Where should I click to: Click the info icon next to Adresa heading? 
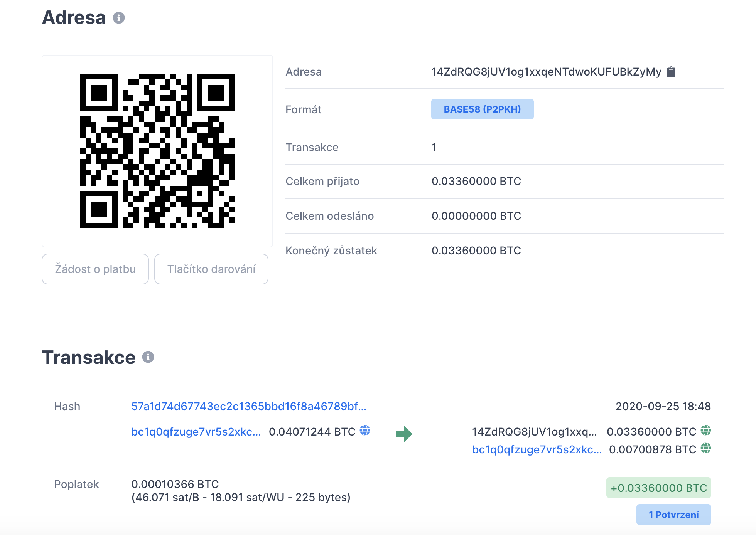click(x=118, y=18)
